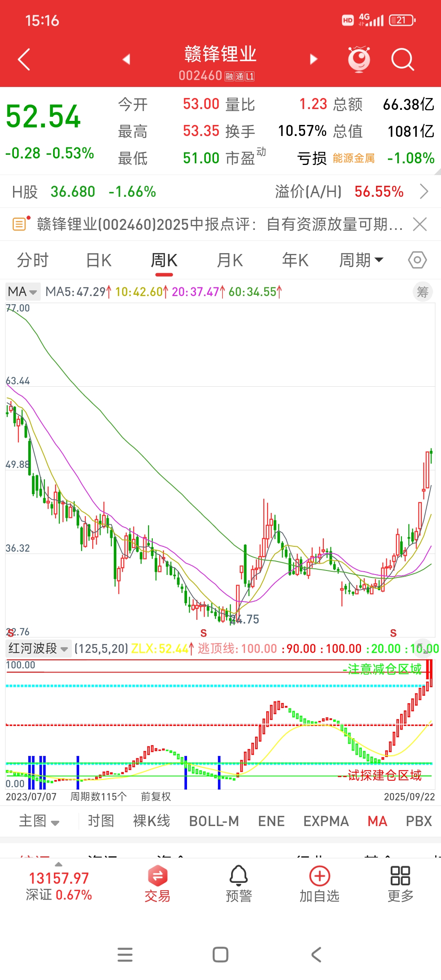
Task: Tap 换手 10.57% turnover value
Action: [x=302, y=131]
